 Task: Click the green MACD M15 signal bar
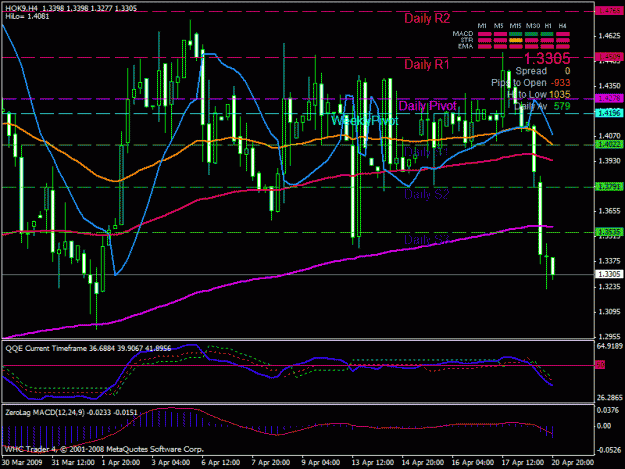pos(516,34)
